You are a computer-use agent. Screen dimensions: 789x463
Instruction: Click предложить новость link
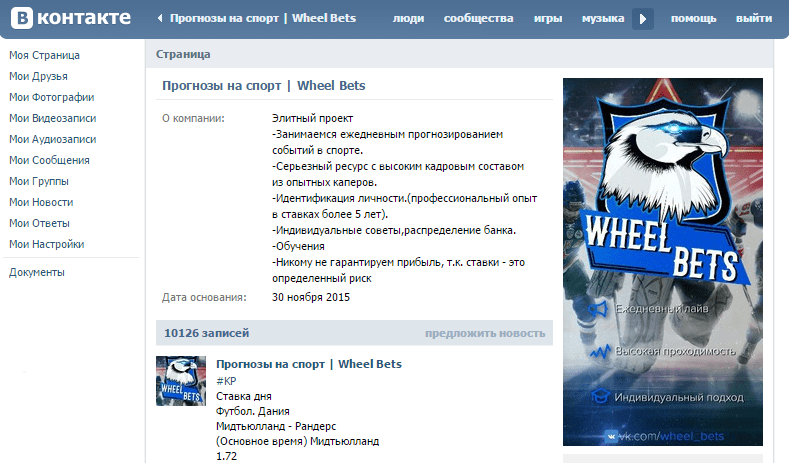[x=485, y=333]
